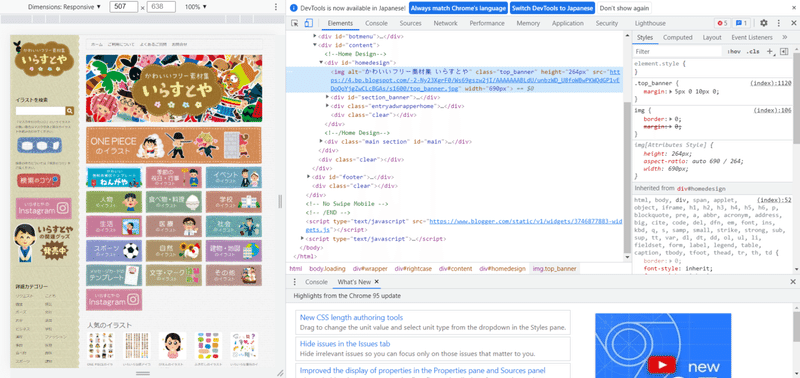Close the What's New drawer tab
800x378 pixels.
click(377, 282)
